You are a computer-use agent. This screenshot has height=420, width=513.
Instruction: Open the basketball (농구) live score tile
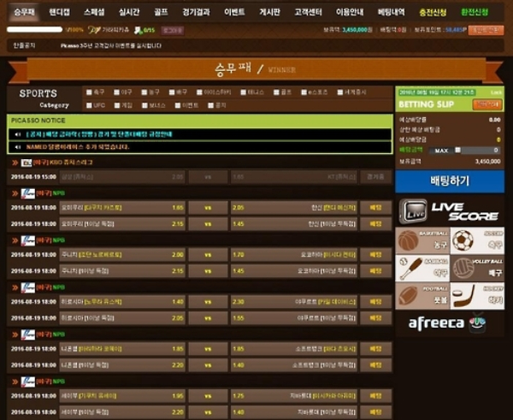(422, 240)
